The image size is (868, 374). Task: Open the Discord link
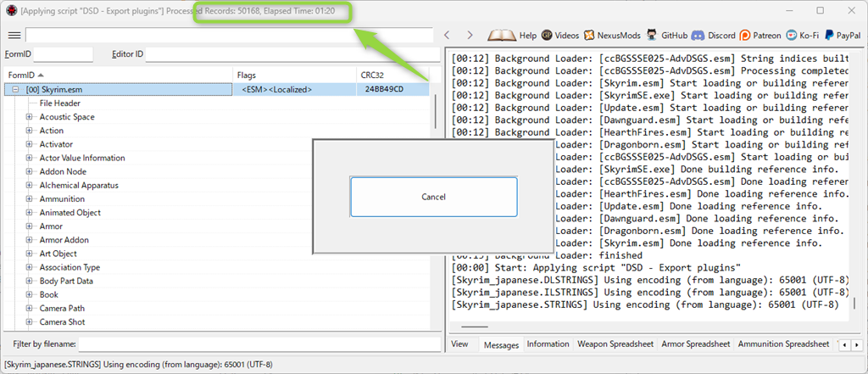click(713, 35)
